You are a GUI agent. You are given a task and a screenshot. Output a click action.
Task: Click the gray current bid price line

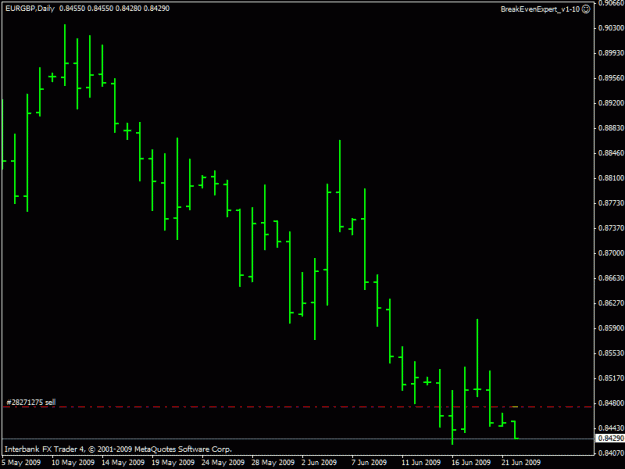click(297, 439)
